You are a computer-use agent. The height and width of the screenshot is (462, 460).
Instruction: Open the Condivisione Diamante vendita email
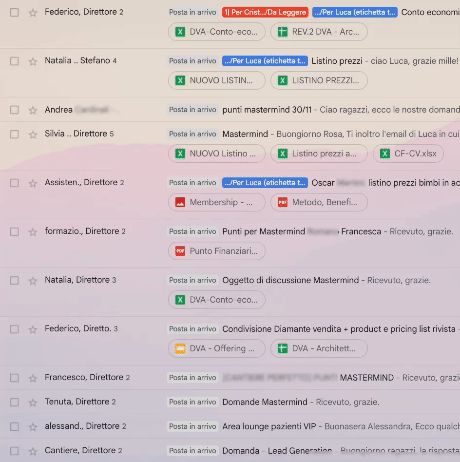[x=339, y=329]
